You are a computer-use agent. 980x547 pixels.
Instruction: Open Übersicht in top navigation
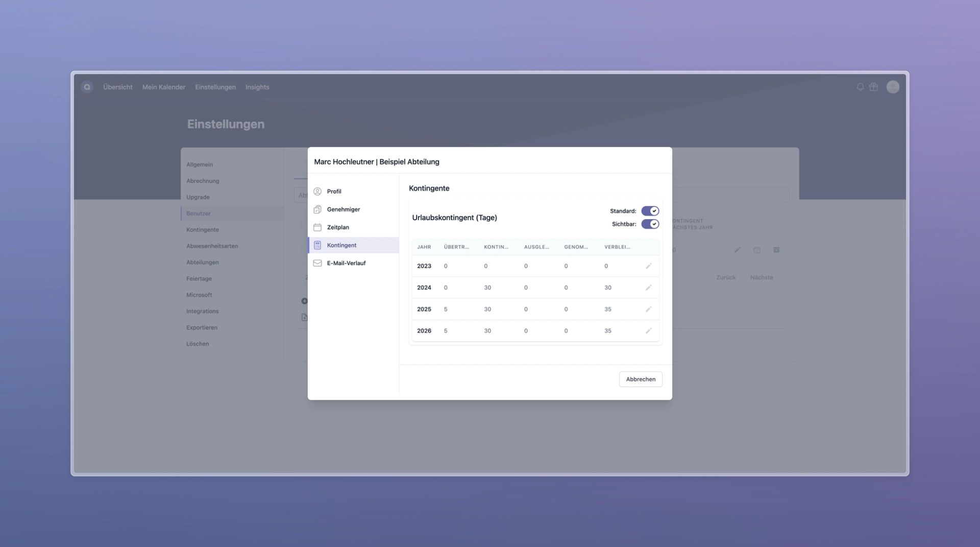[118, 87]
